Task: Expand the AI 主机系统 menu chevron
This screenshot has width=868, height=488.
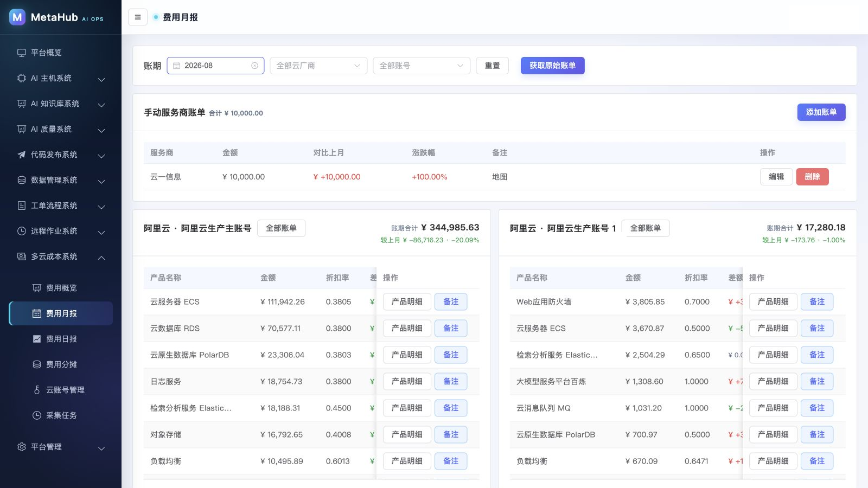Action: pos(101,79)
